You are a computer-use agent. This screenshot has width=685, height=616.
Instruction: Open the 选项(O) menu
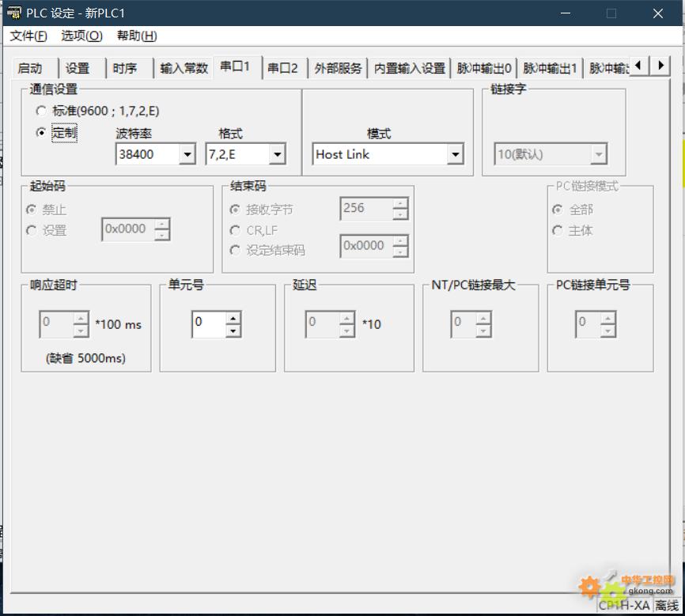click(81, 36)
